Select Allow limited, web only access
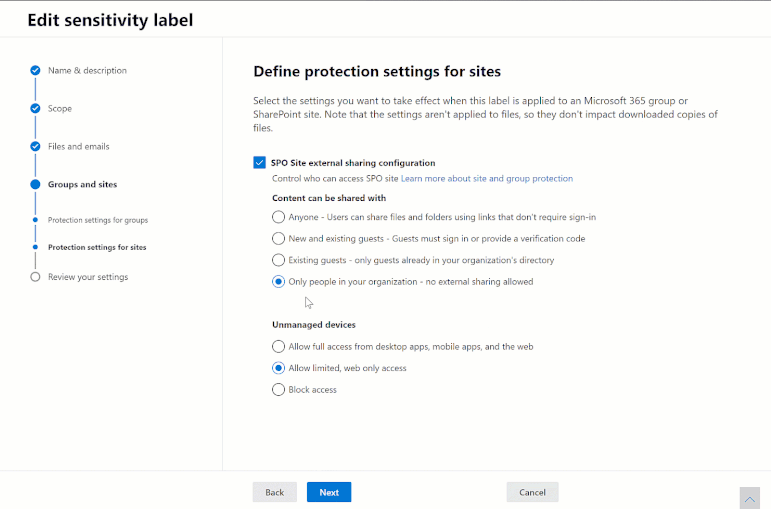The image size is (771, 509). pos(278,368)
